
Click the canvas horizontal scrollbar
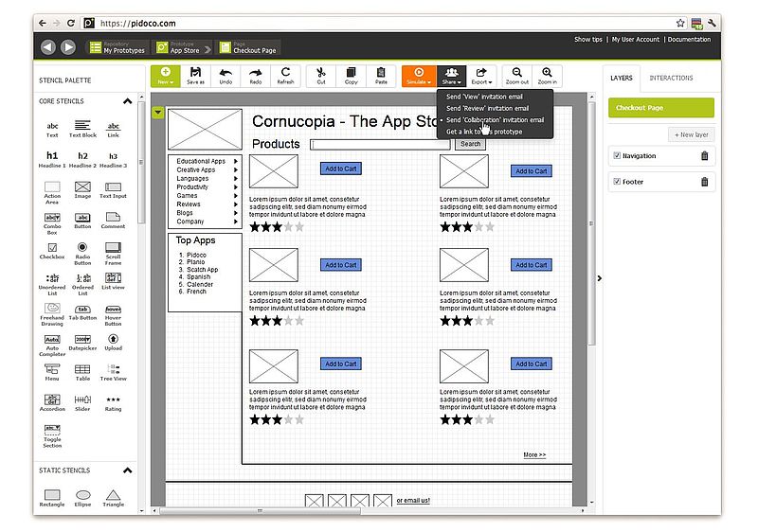coord(260,510)
